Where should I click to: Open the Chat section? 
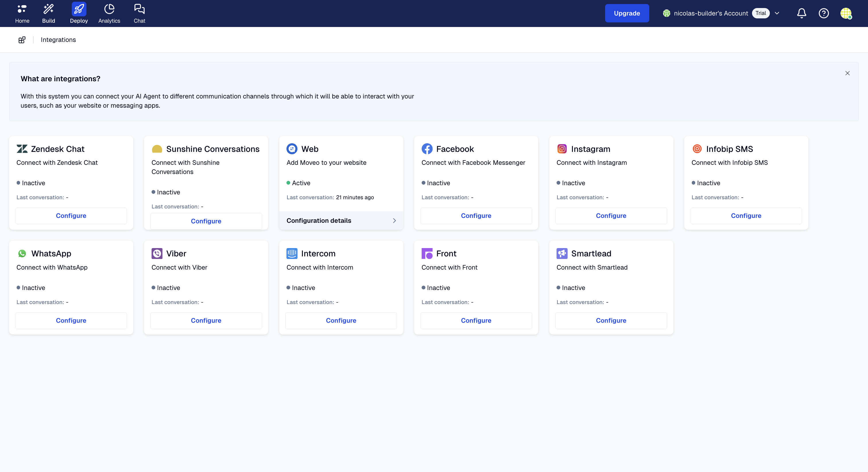139,13
